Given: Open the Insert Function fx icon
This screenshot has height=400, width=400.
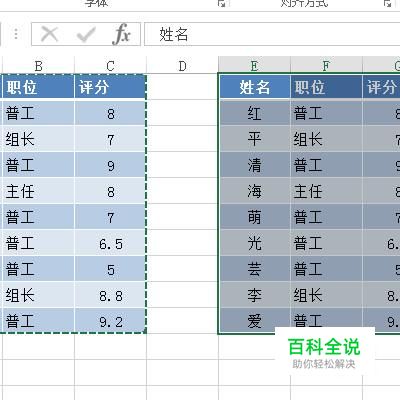Looking at the screenshot, I should point(121,34).
